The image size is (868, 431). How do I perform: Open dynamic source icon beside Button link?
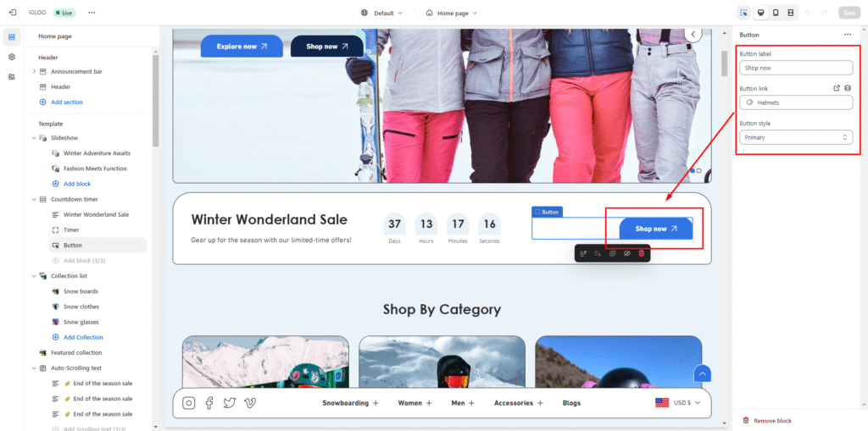pyautogui.click(x=848, y=88)
